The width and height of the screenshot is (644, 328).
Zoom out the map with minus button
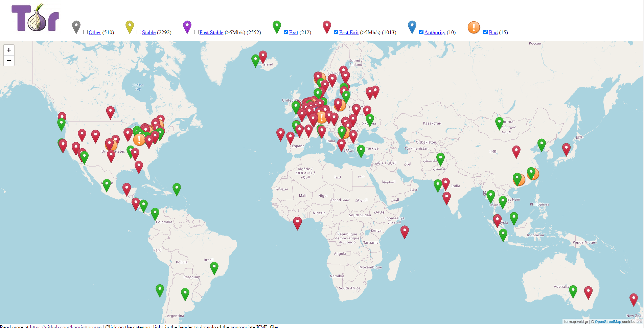[9, 61]
